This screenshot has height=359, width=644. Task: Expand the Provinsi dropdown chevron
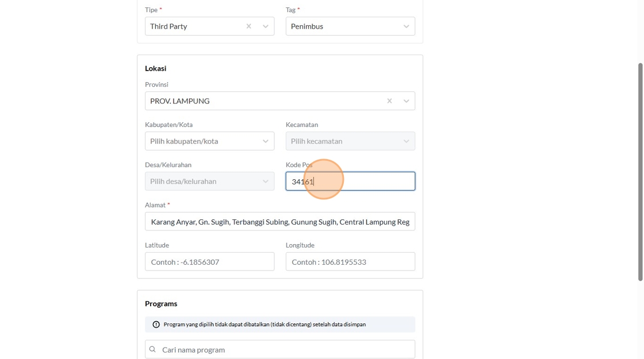[407, 101]
